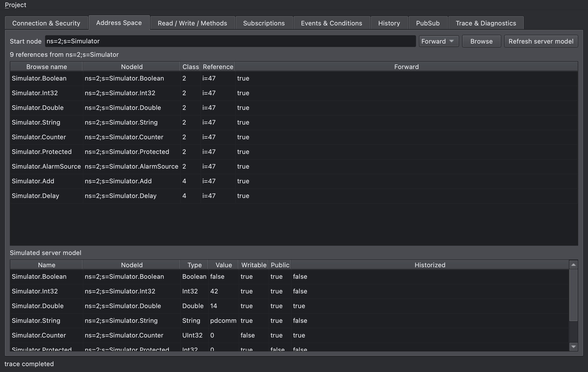Open Read / Write / Methods tab
588x372 pixels.
[x=193, y=23]
